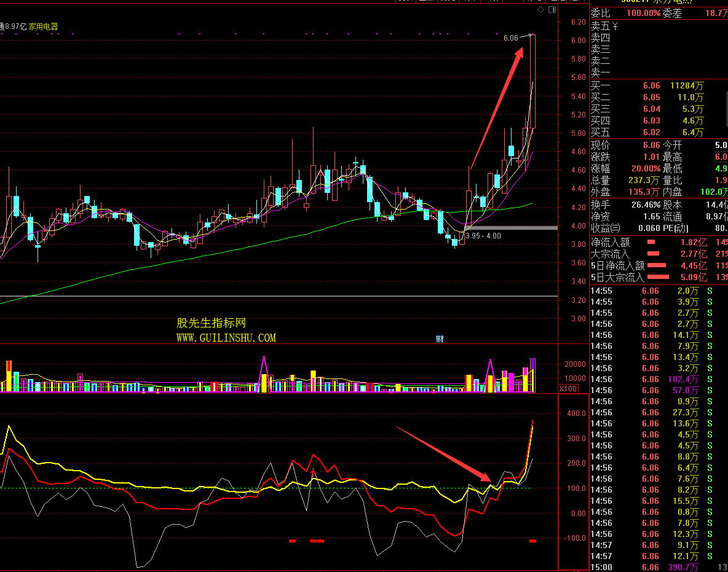Viewport: 728px width, 572px height.
Task: Click the 6.20 price axis label
Action: pos(579,22)
